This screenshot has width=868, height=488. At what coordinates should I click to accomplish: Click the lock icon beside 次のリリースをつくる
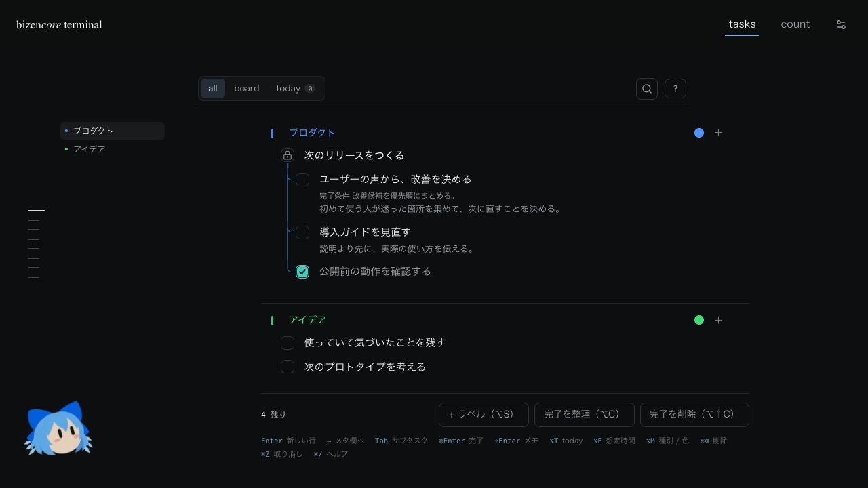(288, 156)
